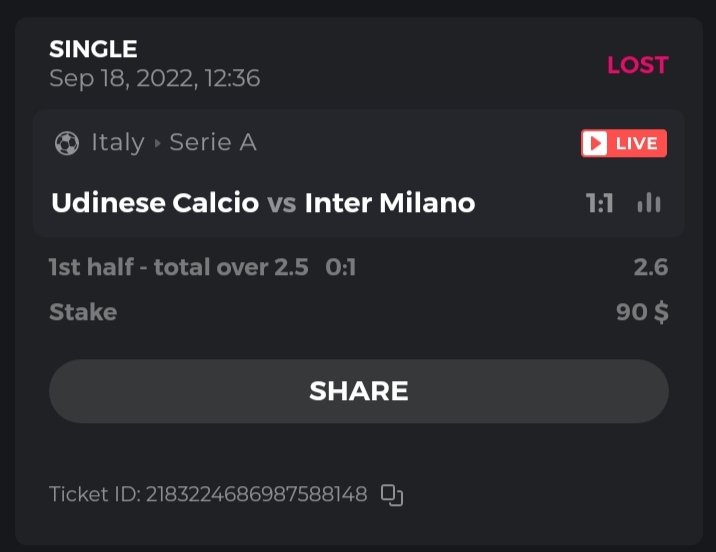Select the Italy country breadcrumb
Image resolution: width=716 pixels, height=552 pixels.
(118, 143)
